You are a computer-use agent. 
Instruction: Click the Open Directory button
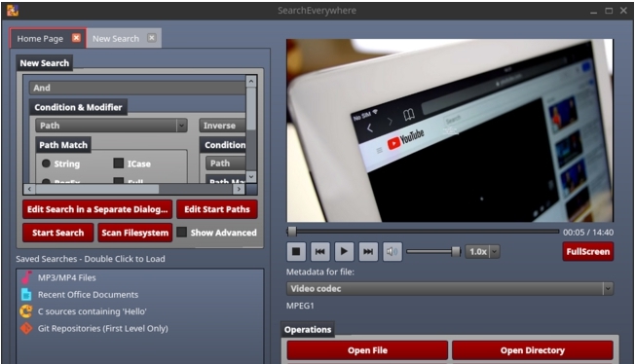click(x=533, y=350)
